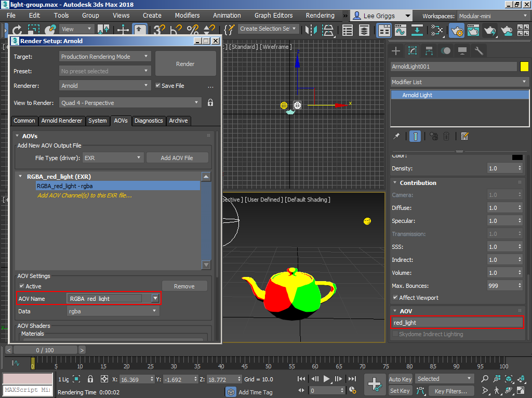
Task: Select the Hierarchy panel tab
Action: (x=429, y=50)
